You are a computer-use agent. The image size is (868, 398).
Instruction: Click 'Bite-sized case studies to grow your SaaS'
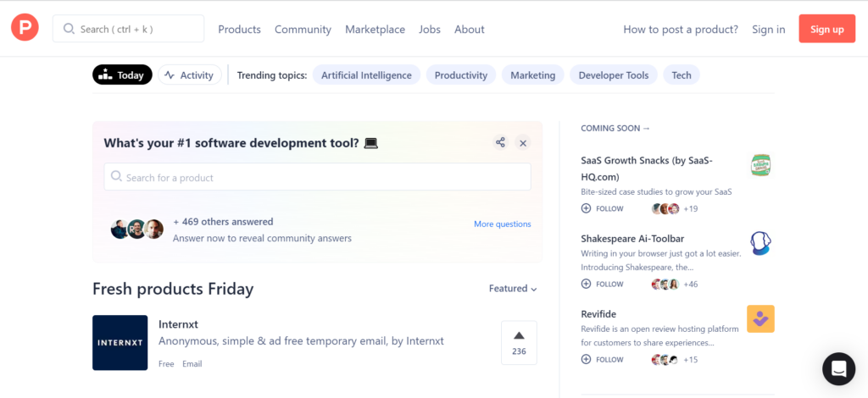pos(656,192)
